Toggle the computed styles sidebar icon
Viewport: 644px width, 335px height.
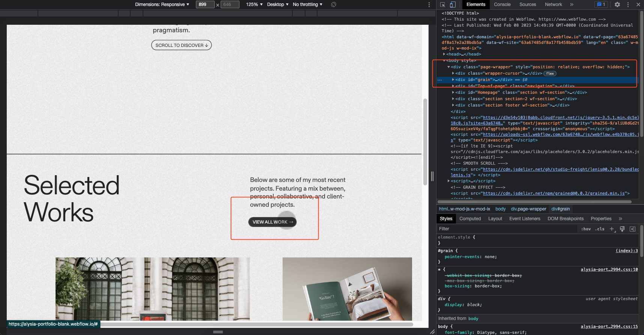[x=632, y=229]
